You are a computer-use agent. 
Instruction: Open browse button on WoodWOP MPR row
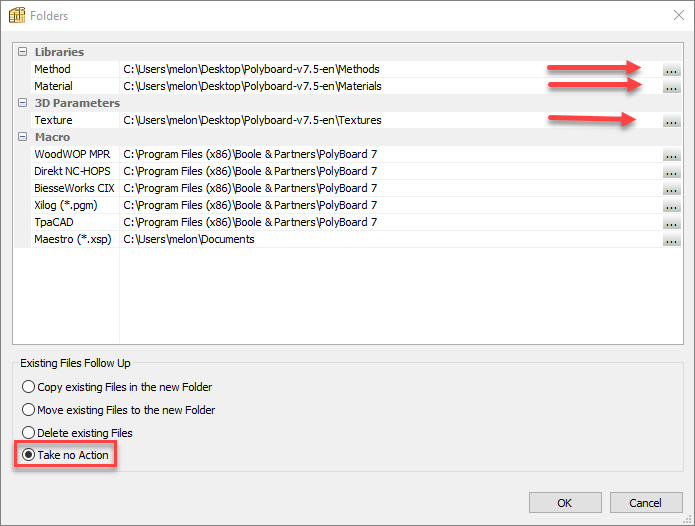672,155
